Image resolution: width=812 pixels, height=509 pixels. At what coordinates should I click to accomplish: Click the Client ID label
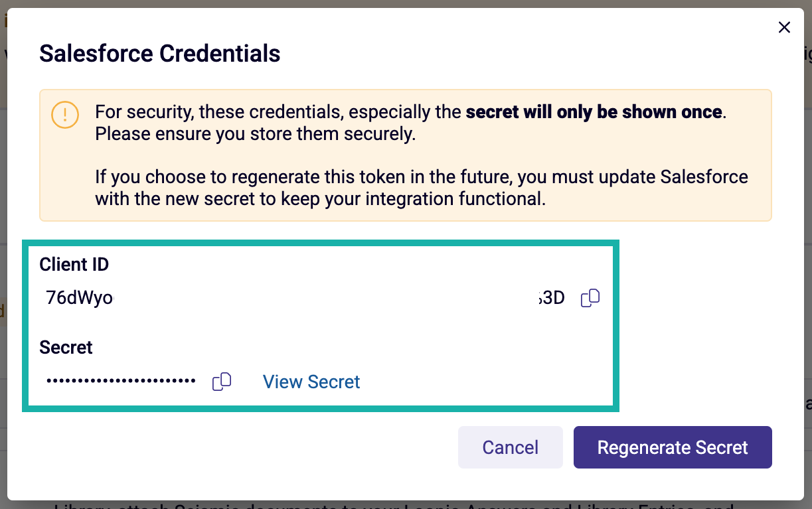(74, 264)
